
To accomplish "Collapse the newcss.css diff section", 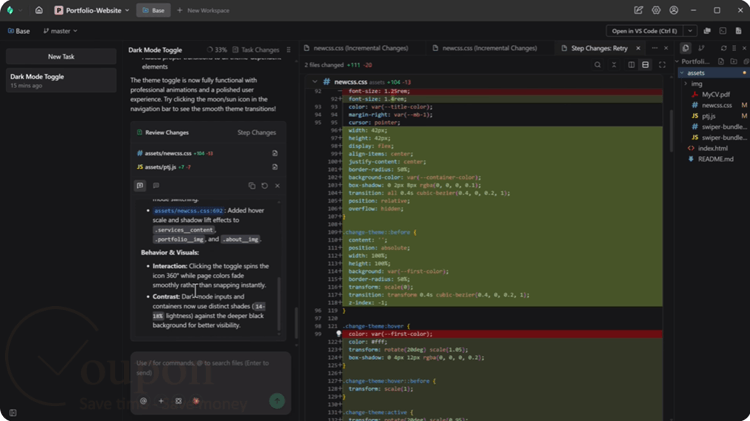I will pos(315,82).
